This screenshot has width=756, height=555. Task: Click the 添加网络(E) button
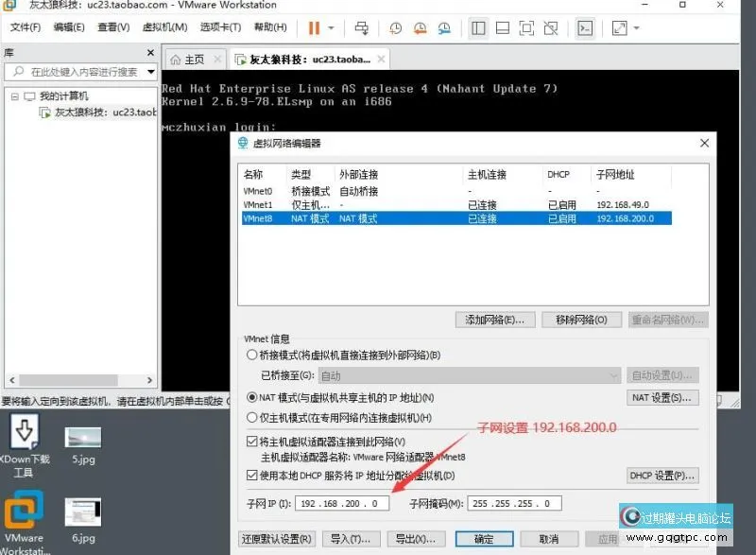click(x=494, y=320)
